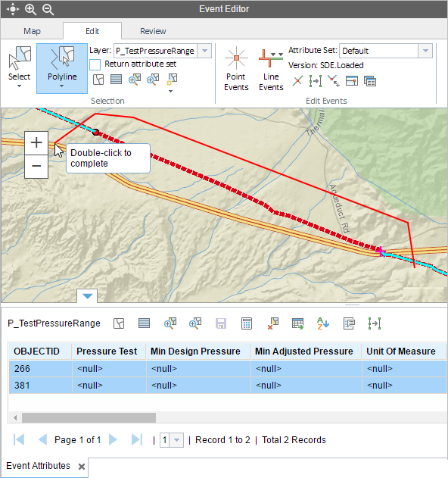Click the green bracket arrow icon in table toolbar

(x=375, y=323)
